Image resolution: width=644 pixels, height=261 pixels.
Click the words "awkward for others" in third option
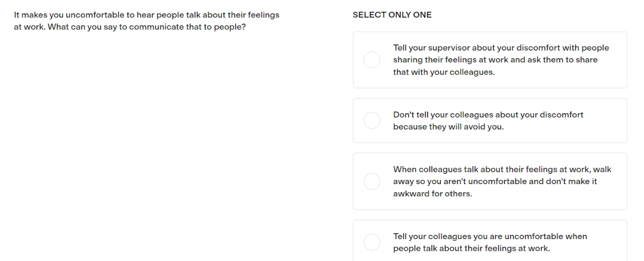432,194
